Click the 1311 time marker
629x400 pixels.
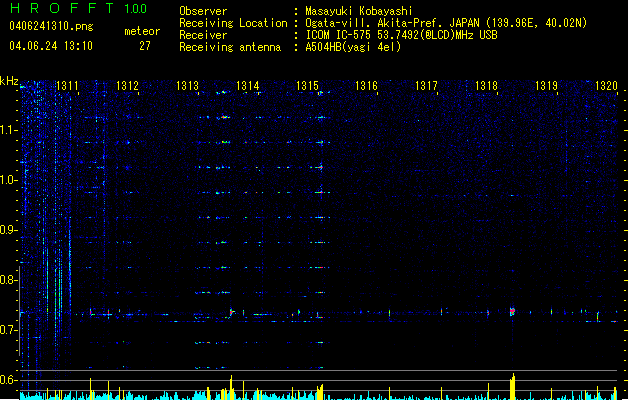point(67,86)
